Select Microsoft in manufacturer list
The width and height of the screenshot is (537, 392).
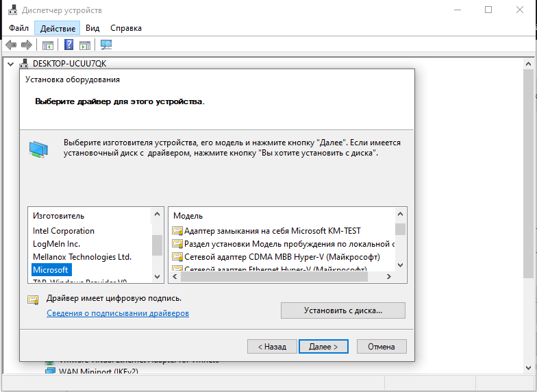(x=51, y=270)
